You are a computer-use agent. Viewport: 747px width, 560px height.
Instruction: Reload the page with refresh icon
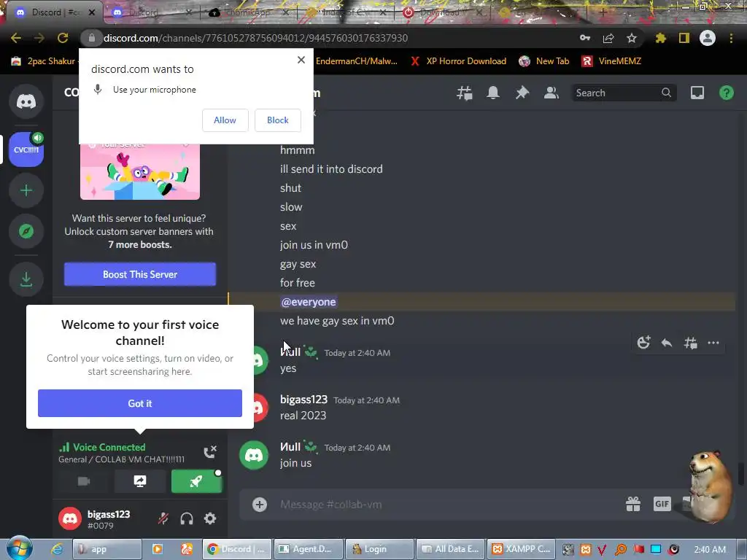coord(63,38)
